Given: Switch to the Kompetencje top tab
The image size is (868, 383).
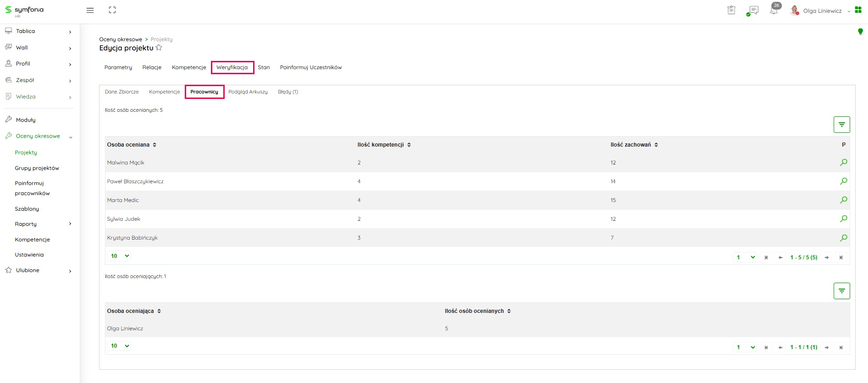Looking at the screenshot, I should pyautogui.click(x=189, y=67).
